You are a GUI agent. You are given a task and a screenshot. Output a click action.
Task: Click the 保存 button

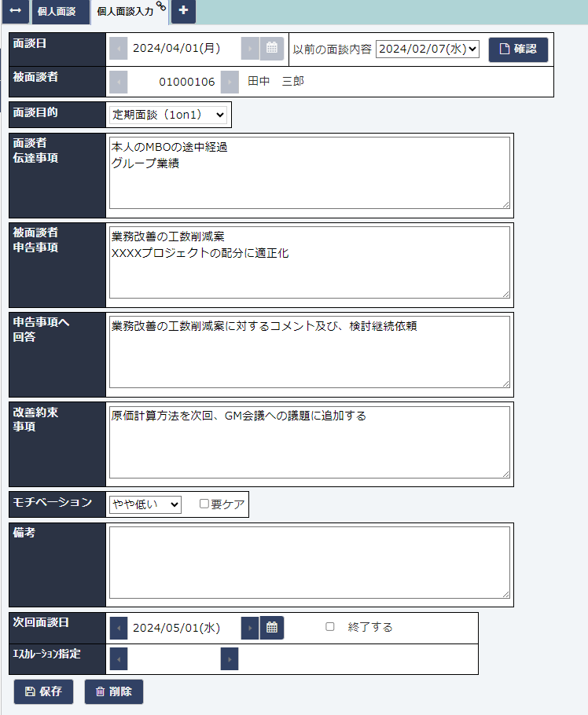(43, 691)
